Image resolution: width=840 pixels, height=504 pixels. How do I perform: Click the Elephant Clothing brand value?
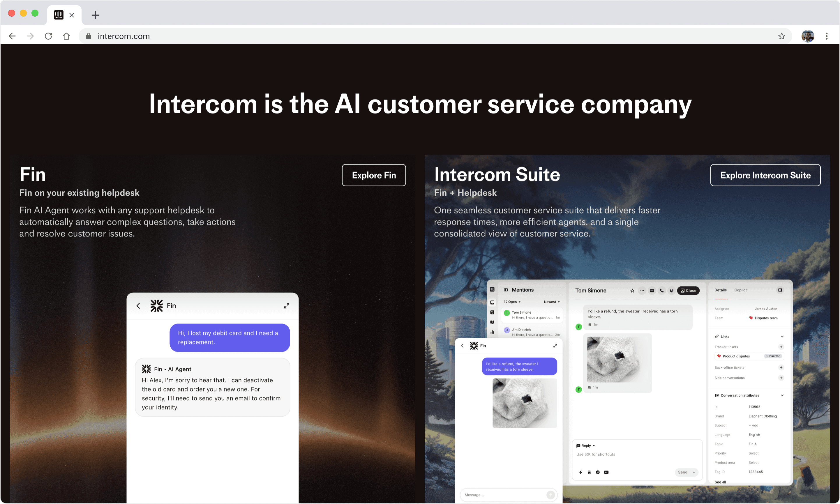click(x=763, y=416)
